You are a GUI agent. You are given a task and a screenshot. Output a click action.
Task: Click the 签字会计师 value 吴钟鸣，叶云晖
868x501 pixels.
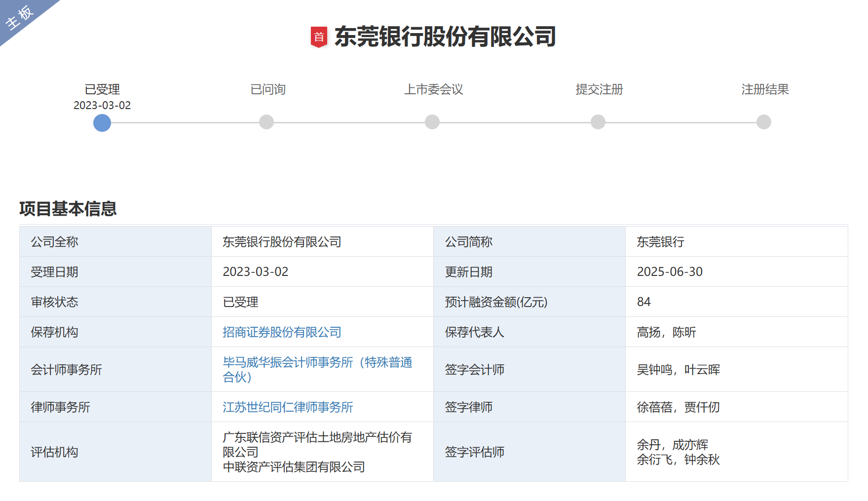click(679, 370)
